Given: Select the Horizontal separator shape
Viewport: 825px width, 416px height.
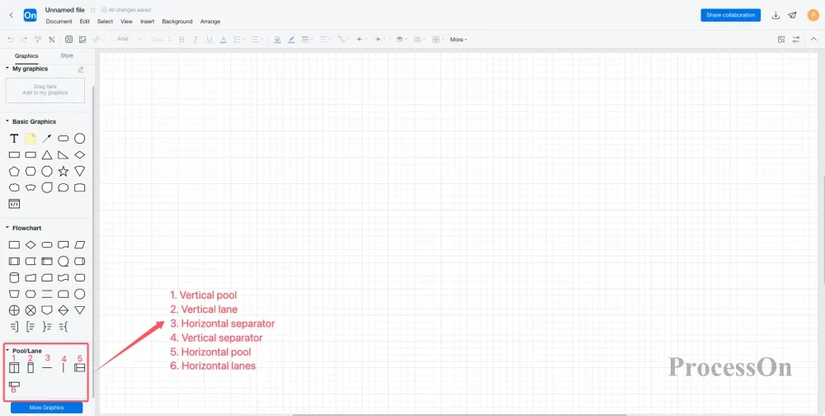Looking at the screenshot, I should [47, 368].
